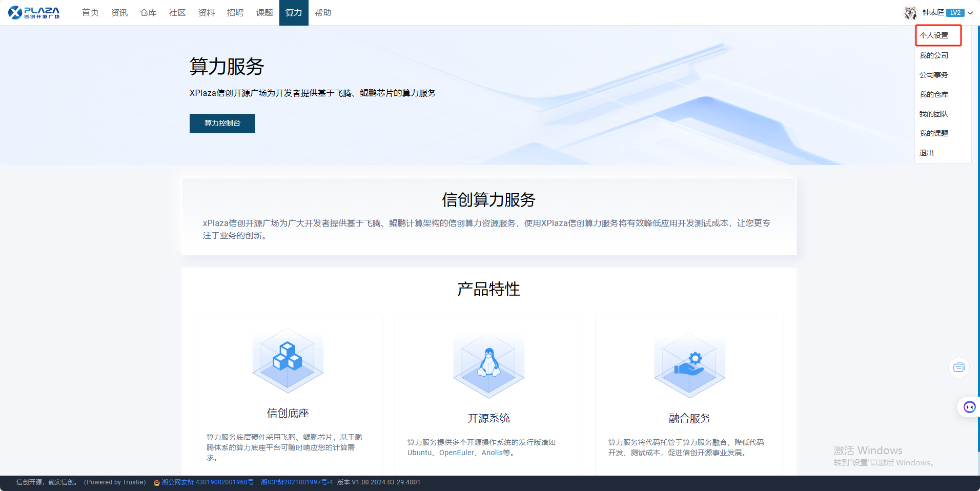Open the 帮助 navigation tab
Image resolution: width=980 pixels, height=491 pixels.
[x=323, y=13]
